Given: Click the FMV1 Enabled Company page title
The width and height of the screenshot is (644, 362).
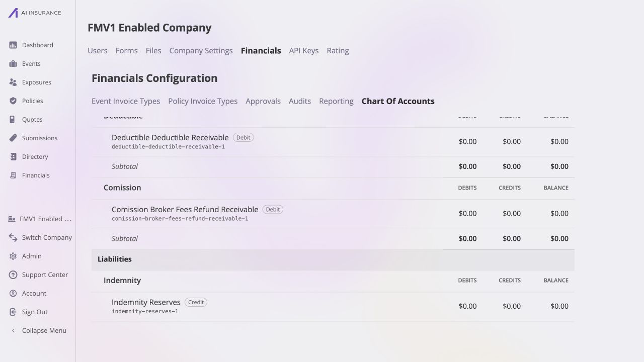Looking at the screenshot, I should coord(149,28).
